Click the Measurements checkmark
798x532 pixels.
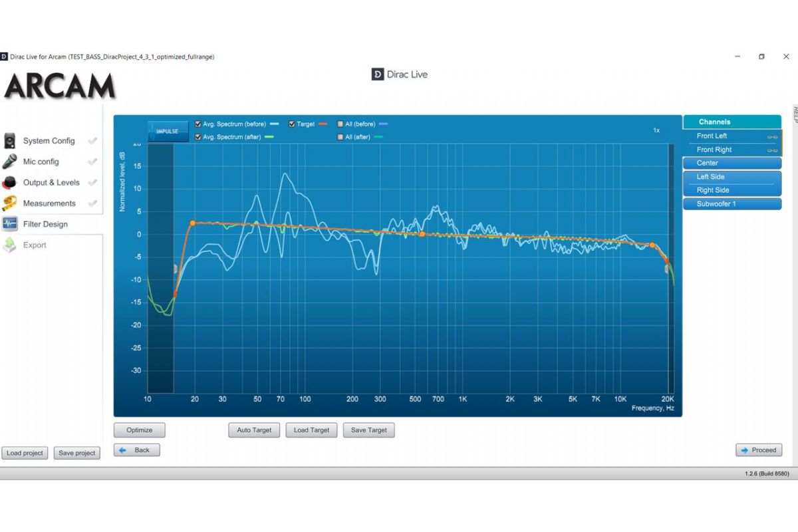pyautogui.click(x=92, y=203)
